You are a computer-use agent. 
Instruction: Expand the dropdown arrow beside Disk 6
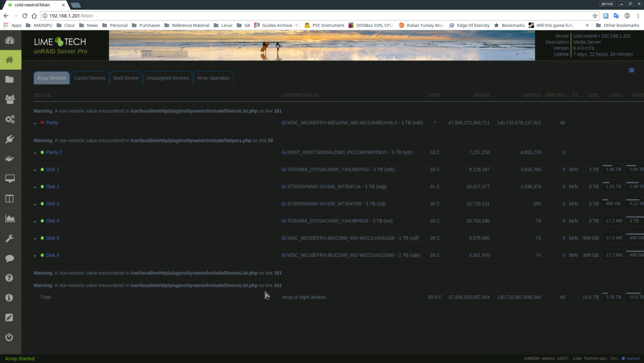[35, 256]
